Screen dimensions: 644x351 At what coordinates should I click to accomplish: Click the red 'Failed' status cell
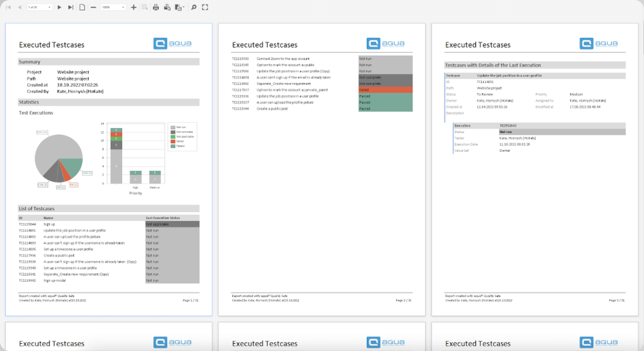(385, 90)
